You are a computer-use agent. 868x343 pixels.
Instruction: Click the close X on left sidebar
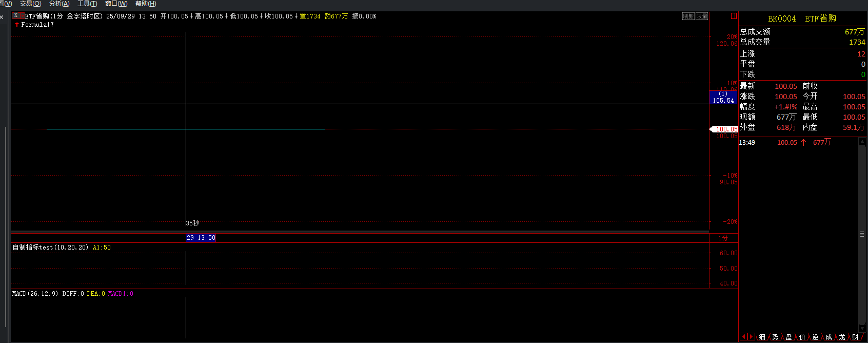point(2,17)
